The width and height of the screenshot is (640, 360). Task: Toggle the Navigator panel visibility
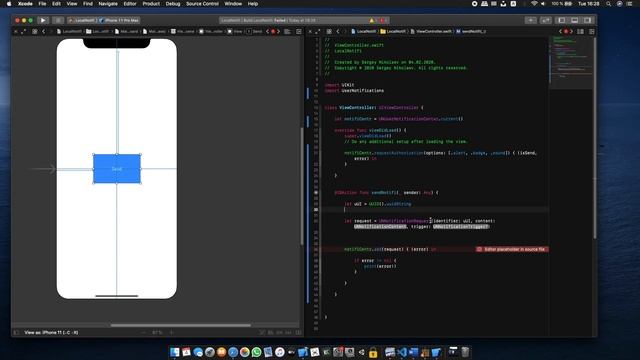tap(562, 20)
